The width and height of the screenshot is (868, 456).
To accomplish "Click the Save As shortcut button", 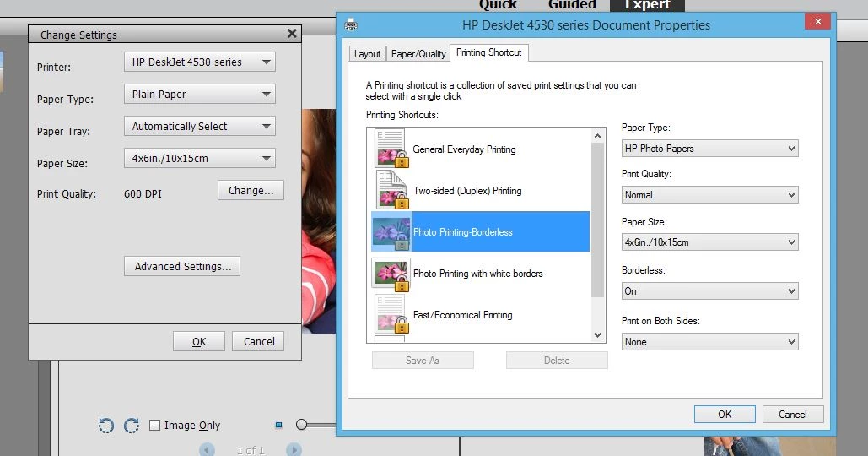I will (423, 360).
